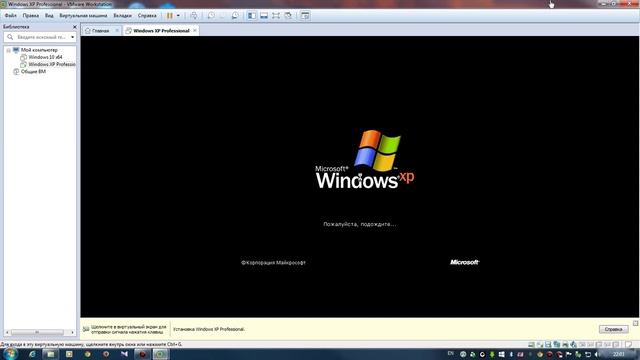Open the power options dropdown arrow beside pause
Screen dimensions: 640x360
[178, 16]
